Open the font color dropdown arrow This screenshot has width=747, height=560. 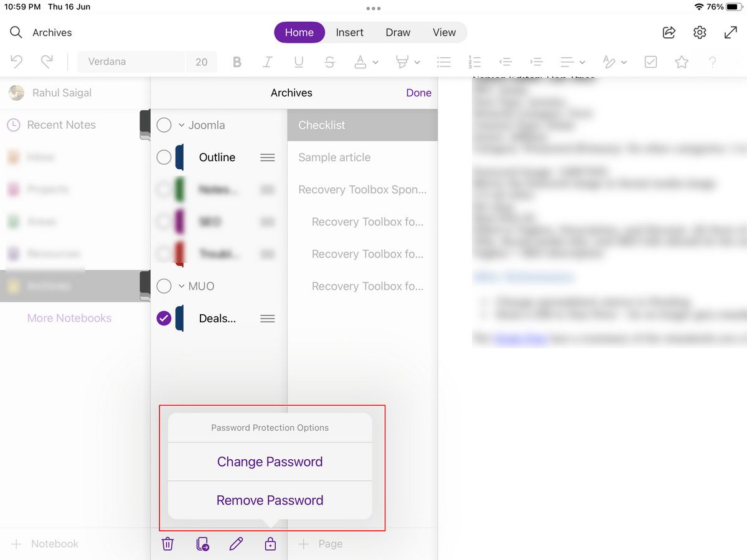[x=375, y=62]
